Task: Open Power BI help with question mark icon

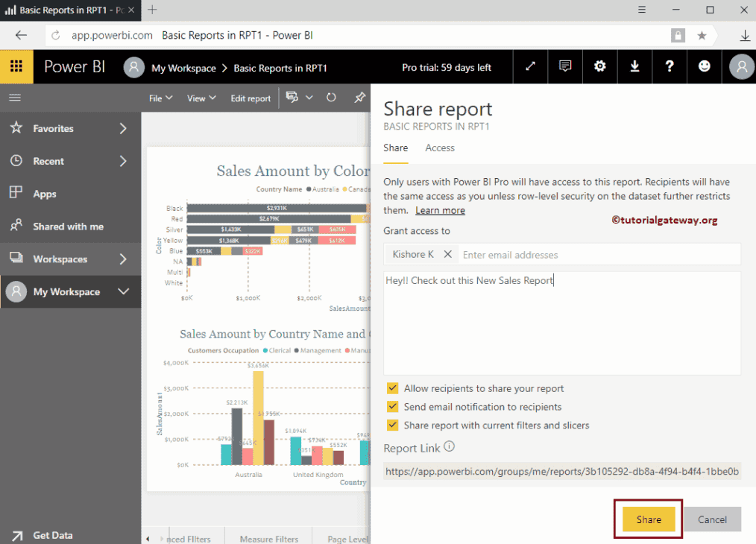Action: tap(669, 66)
